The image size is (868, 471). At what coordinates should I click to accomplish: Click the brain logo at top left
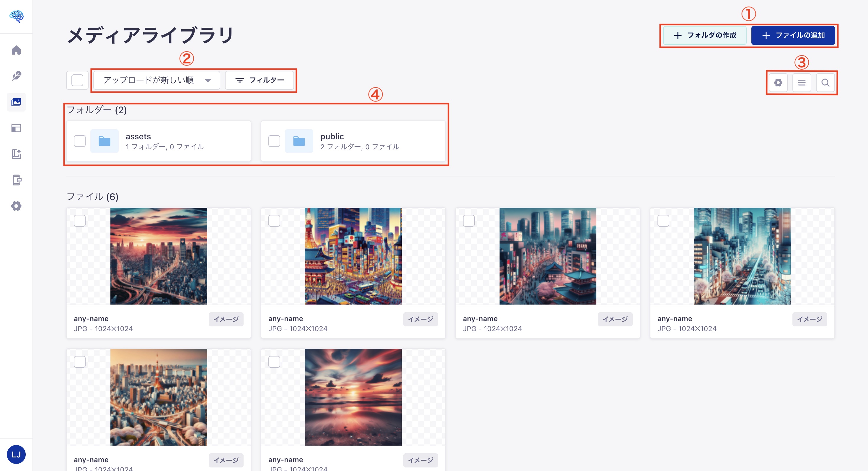pos(16,16)
